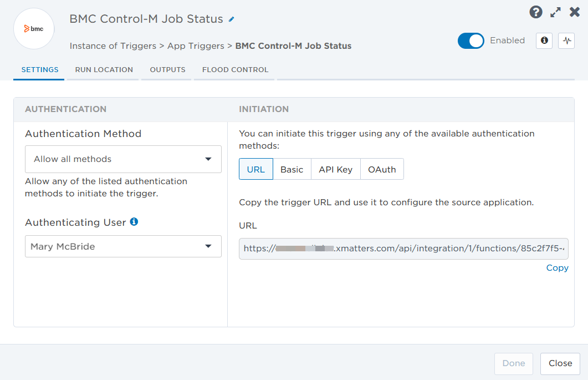Close the dialog using the X icon
Screen dimensions: 588x380
click(575, 12)
